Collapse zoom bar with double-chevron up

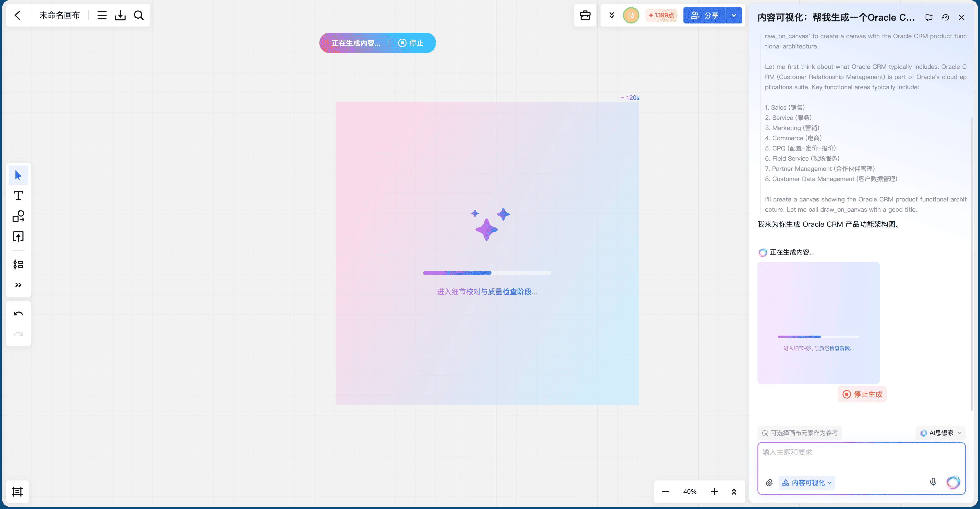(734, 491)
